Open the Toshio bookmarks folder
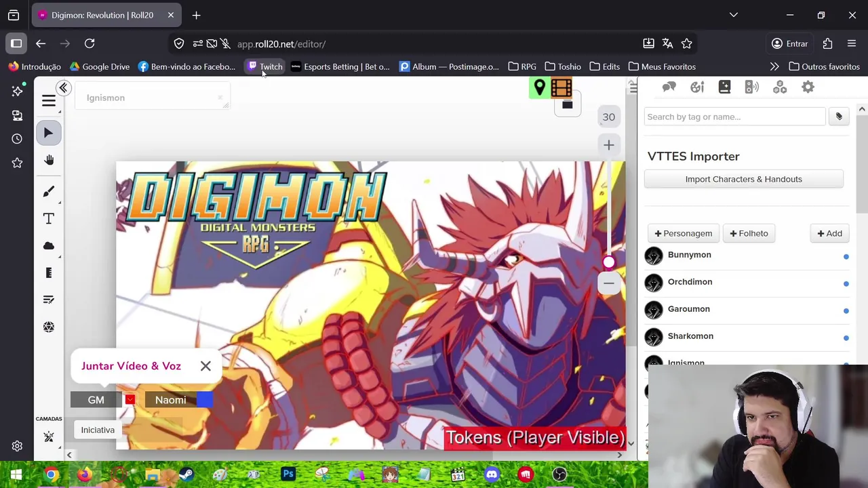Image resolution: width=868 pixels, height=488 pixels. (x=563, y=66)
